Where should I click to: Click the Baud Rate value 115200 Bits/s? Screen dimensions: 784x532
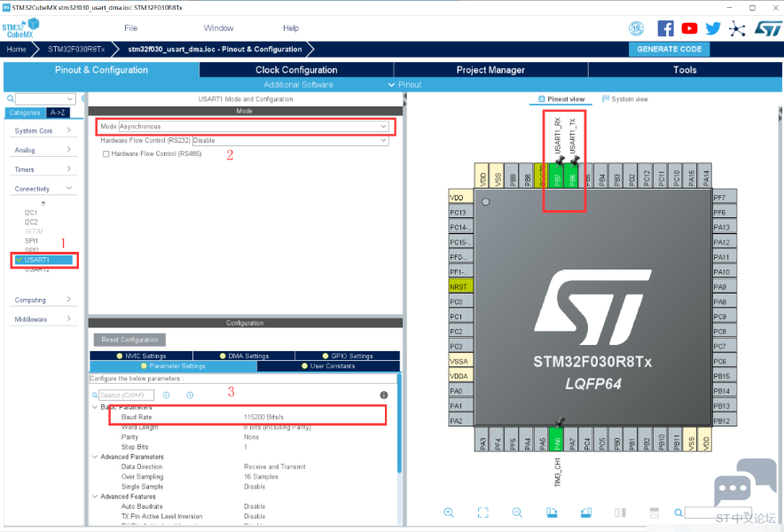pos(263,417)
